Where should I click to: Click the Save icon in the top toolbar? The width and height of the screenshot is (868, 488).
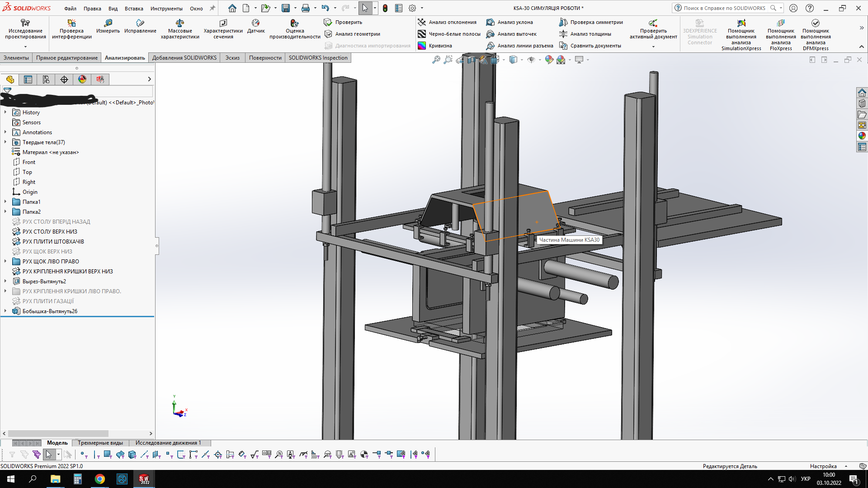click(x=285, y=8)
